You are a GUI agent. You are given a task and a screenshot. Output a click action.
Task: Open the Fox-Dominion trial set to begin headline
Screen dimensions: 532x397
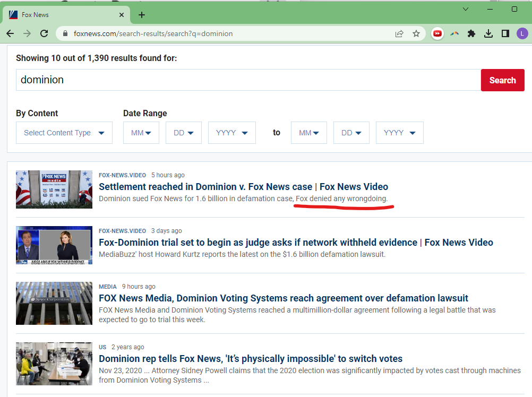pyautogui.click(x=296, y=243)
